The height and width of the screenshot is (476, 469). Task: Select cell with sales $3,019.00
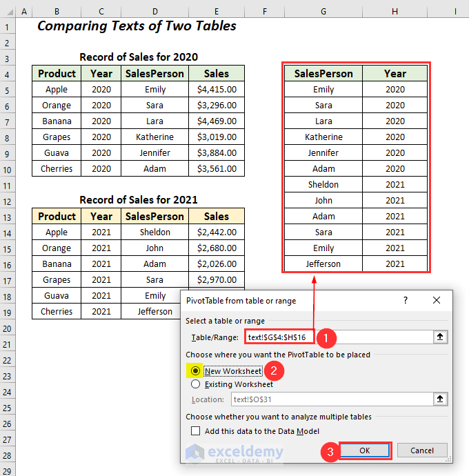(217, 137)
